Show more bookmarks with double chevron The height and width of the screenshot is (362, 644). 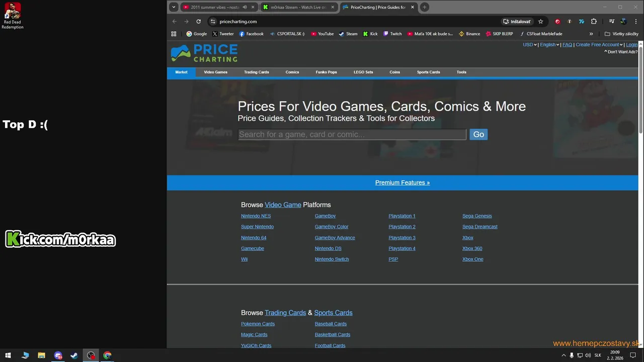pyautogui.click(x=591, y=34)
